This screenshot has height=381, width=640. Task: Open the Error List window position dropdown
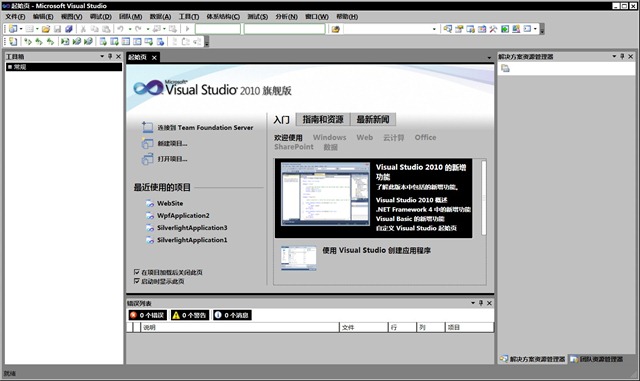(473, 303)
